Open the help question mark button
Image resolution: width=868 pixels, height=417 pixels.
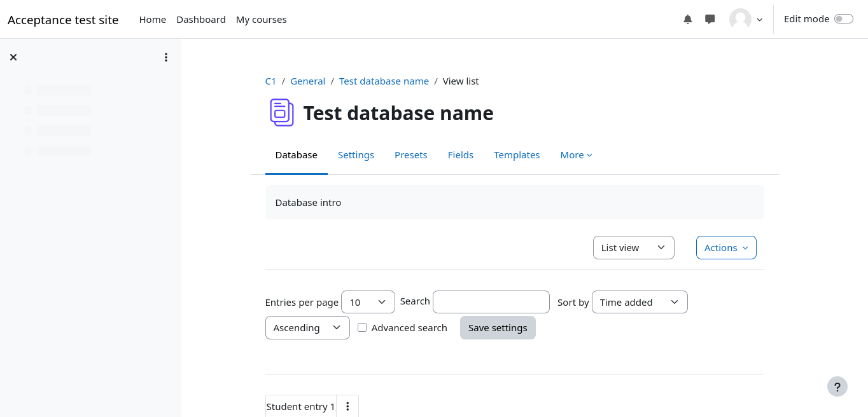(837, 386)
